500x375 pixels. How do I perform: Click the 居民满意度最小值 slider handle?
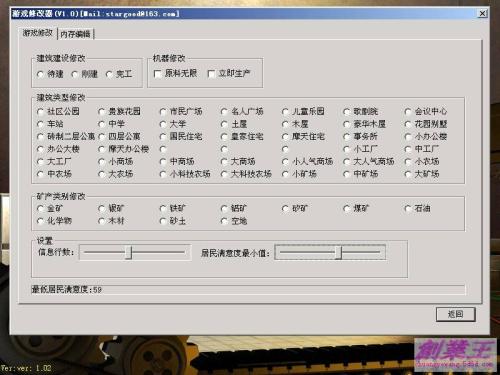338,252
